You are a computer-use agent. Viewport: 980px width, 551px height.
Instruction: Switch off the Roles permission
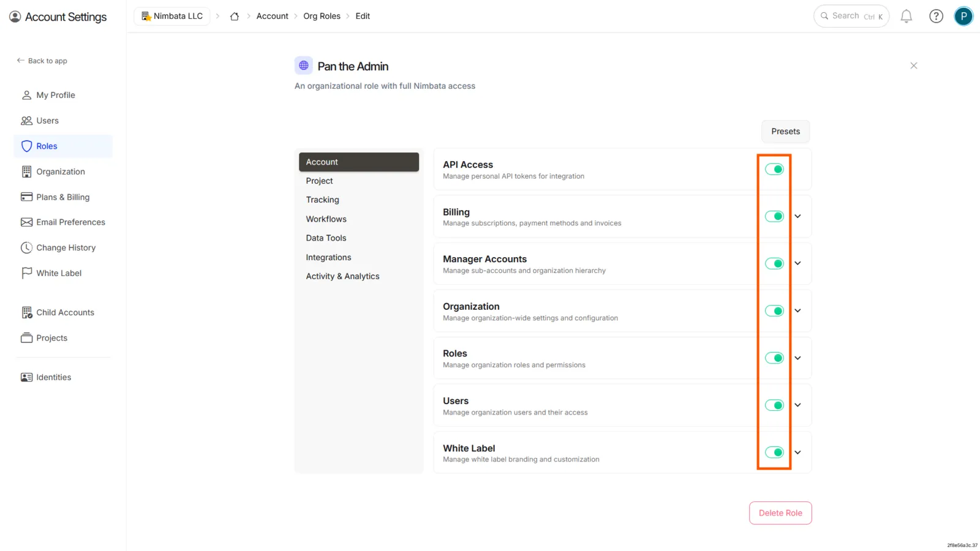coord(774,358)
